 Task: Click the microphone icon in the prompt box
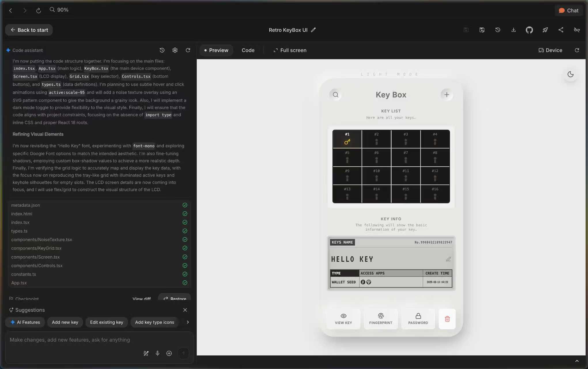158,353
